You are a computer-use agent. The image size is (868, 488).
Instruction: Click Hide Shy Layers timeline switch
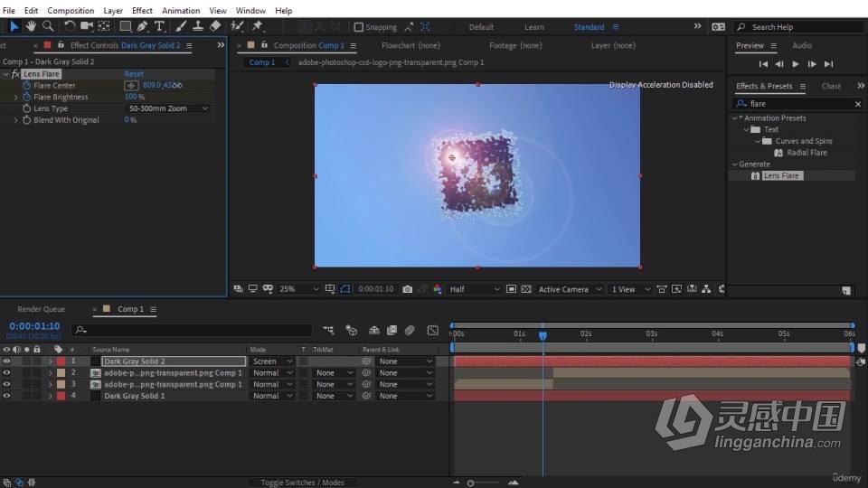[374, 331]
